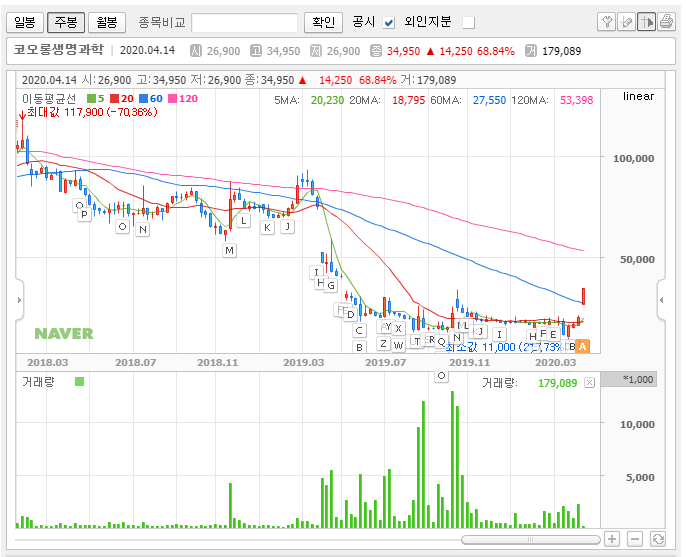The width and height of the screenshot is (686, 557).
Task: Click the 최대값 117,900 label
Action: point(92,112)
